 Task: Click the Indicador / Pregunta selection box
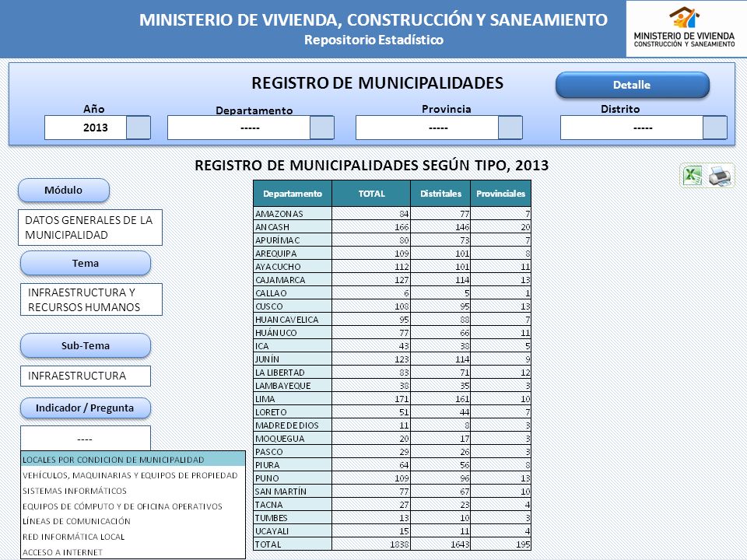pos(86,438)
